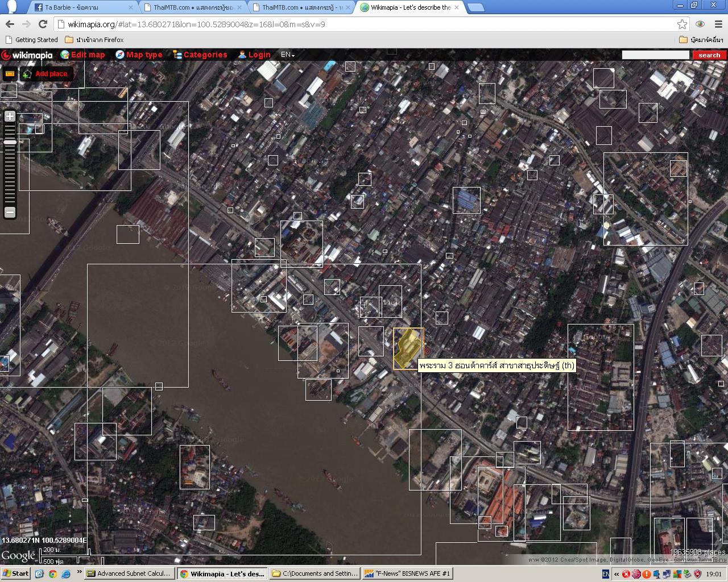Click the Login link
Image resolution: width=728 pixels, height=582 pixels.
(x=254, y=55)
